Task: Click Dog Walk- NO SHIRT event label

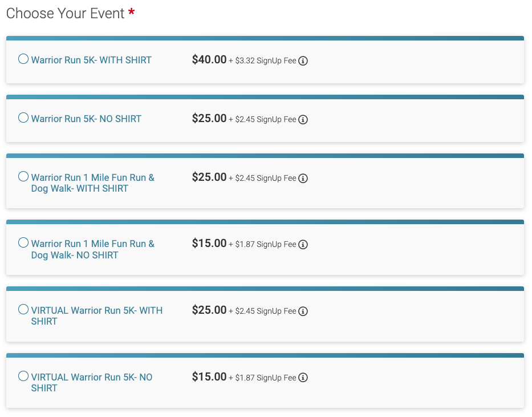Action: click(x=92, y=249)
